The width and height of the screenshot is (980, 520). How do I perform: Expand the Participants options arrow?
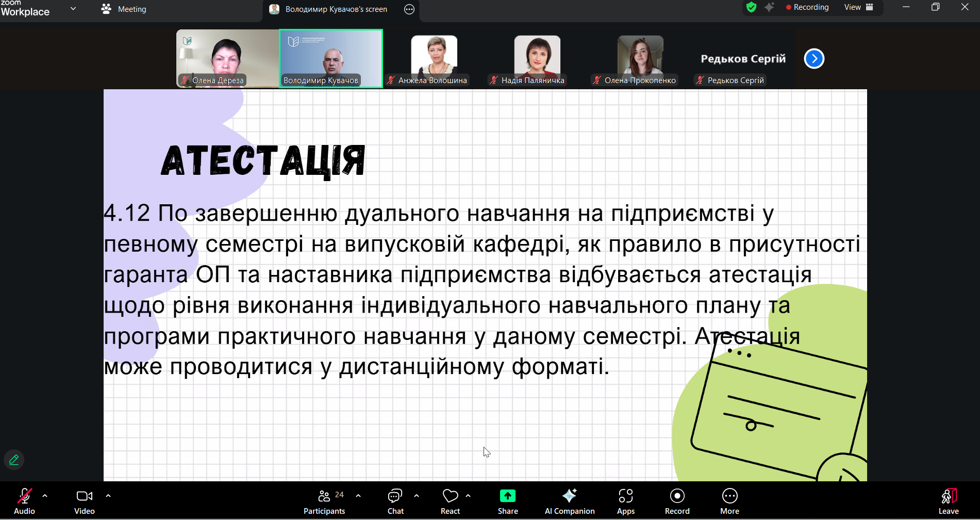coord(358,496)
